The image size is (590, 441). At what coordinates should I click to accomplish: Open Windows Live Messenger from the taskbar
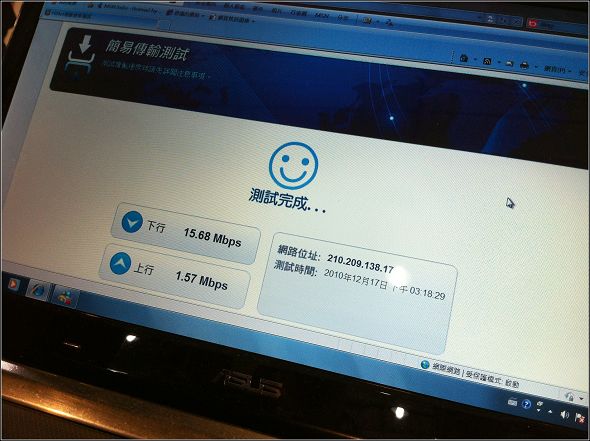[x=66, y=297]
